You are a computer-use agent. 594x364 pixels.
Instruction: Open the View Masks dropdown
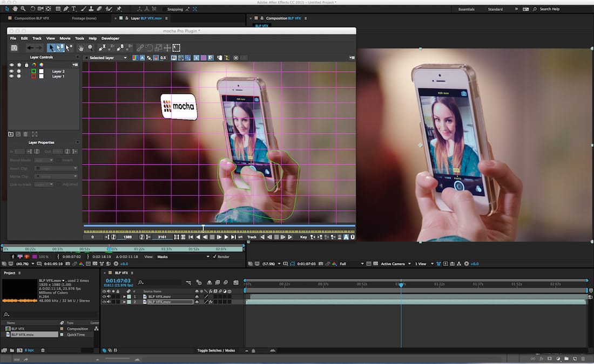tap(184, 257)
